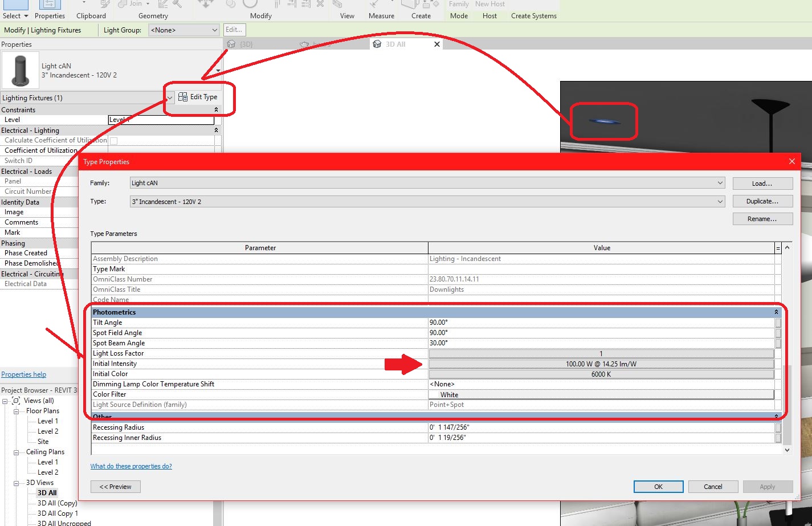812x526 pixels.
Task: Click the Light Loss Factor value button
Action: tap(601, 353)
